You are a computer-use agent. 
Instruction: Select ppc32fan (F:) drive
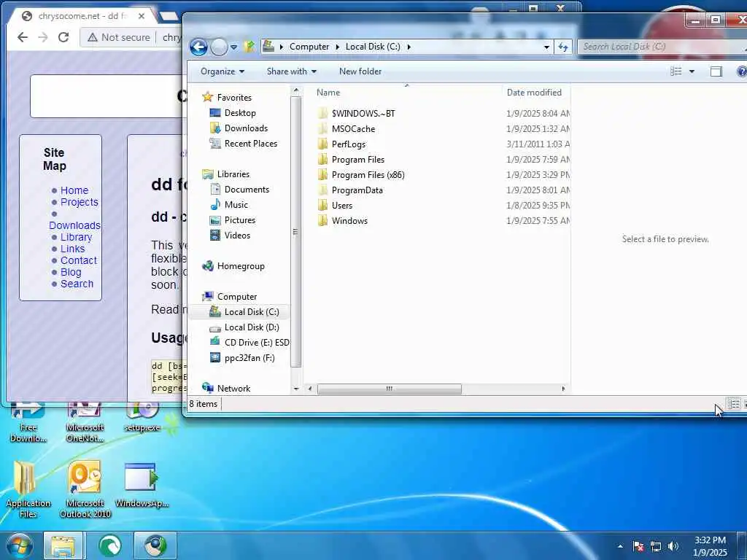[x=249, y=357]
